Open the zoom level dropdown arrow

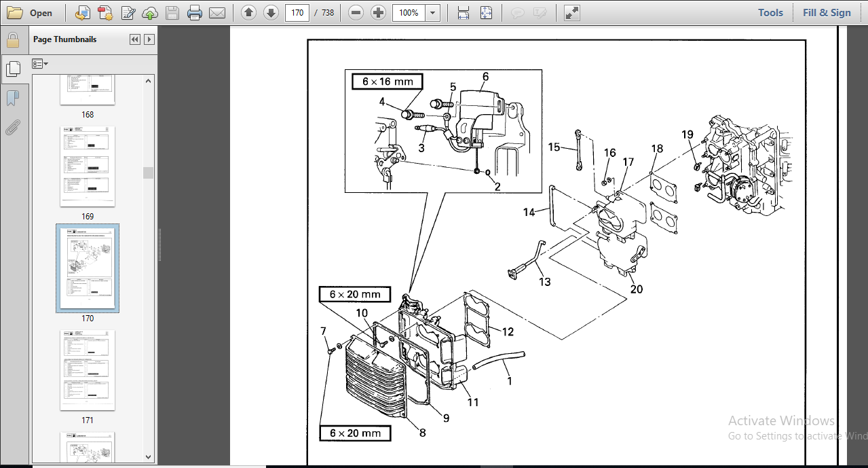433,13
